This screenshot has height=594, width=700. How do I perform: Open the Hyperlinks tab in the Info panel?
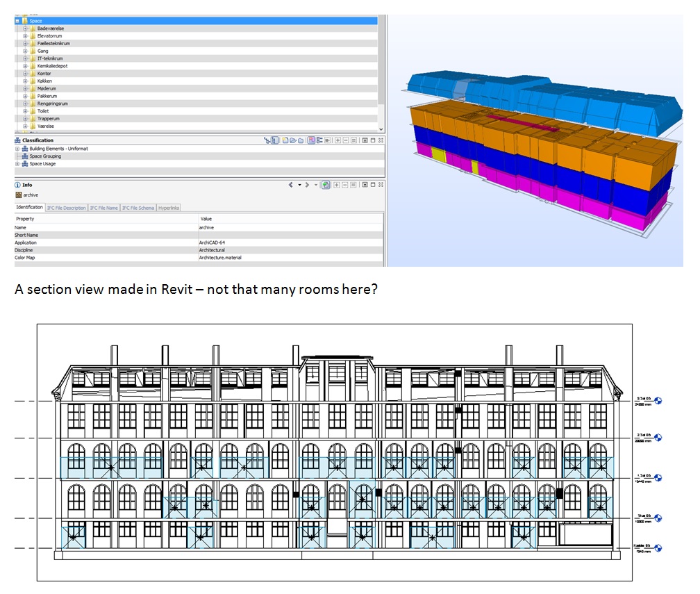pos(168,208)
